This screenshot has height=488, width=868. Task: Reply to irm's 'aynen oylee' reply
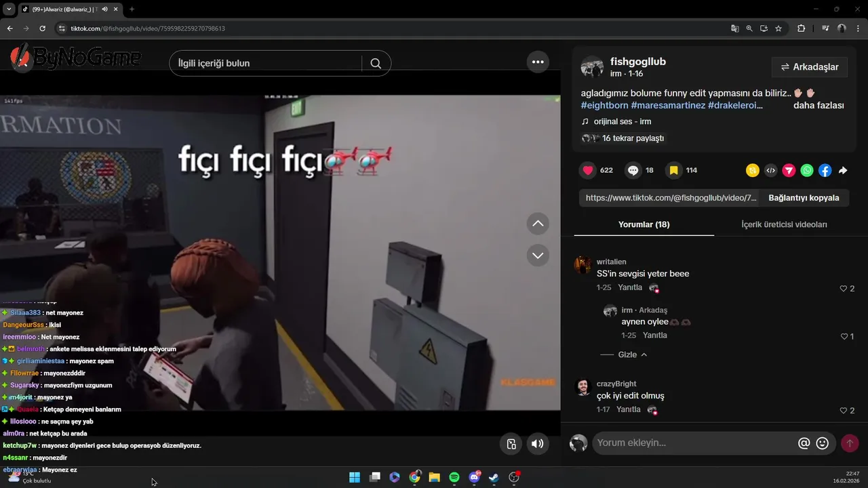[x=655, y=335]
